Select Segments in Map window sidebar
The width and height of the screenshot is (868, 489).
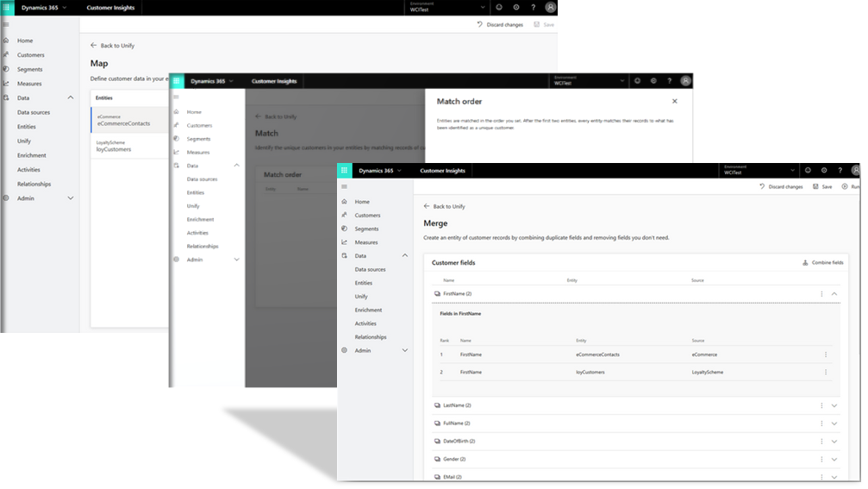coord(30,69)
